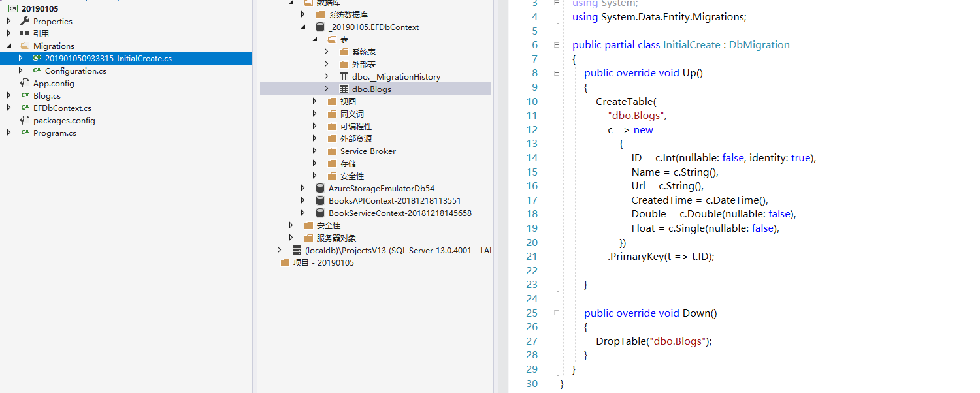The image size is (980, 393).
Task: Click the C# icon beside Blog.cs
Action: (25, 95)
